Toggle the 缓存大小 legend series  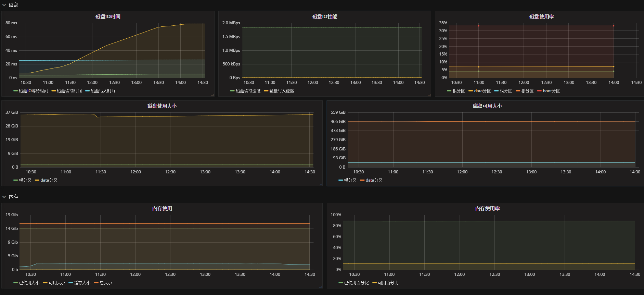pyautogui.click(x=82, y=283)
